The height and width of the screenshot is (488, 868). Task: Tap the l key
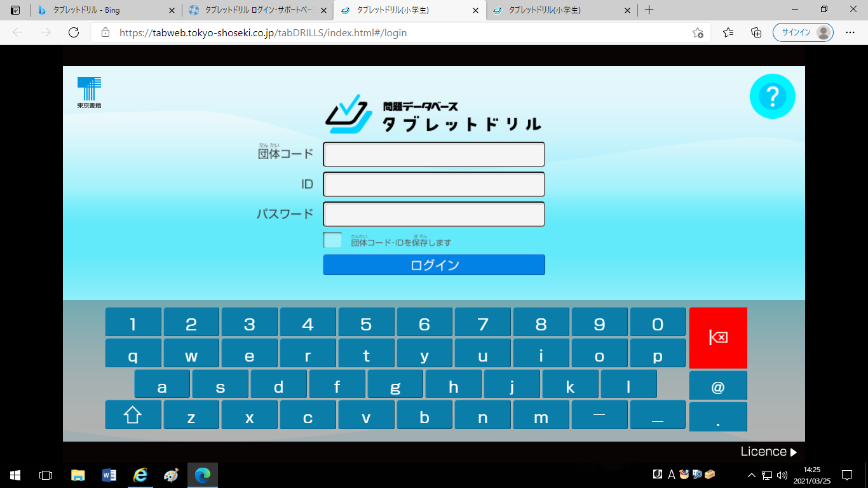tap(628, 384)
